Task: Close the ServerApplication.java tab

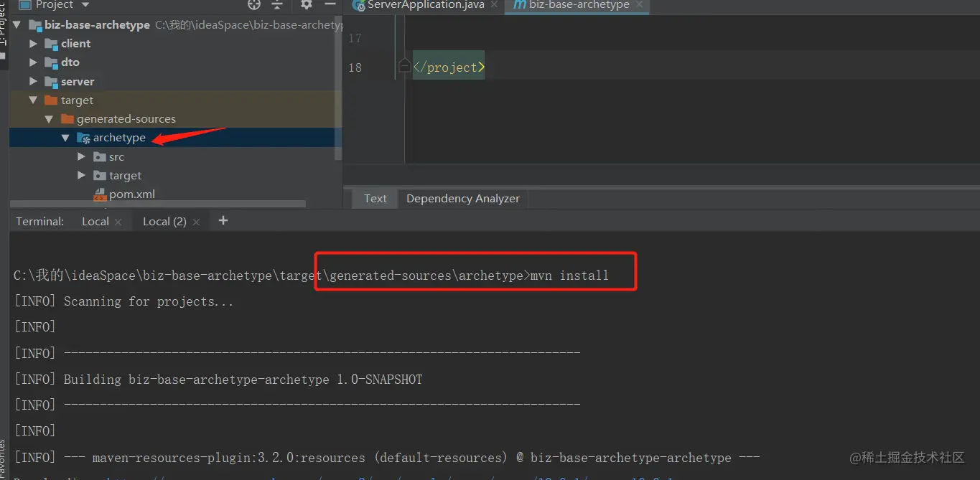Action: [x=495, y=5]
